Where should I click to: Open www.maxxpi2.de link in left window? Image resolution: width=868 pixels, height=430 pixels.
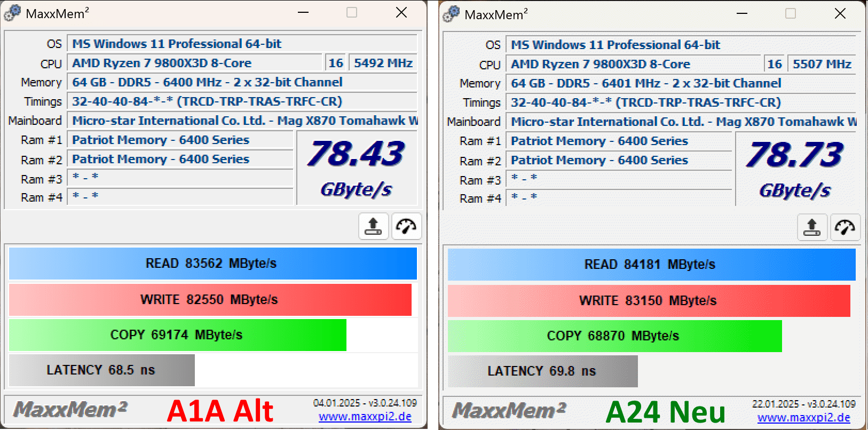point(365,416)
